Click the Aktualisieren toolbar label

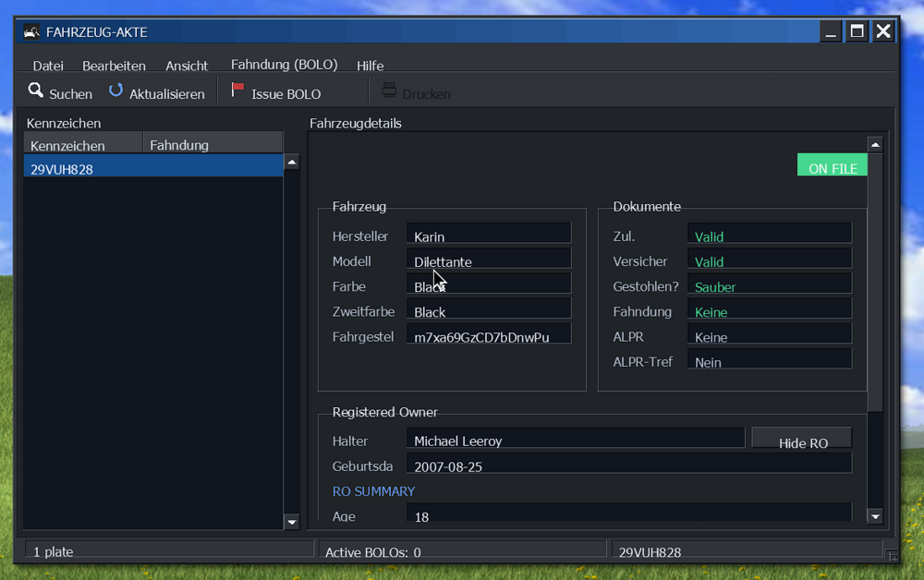pyautogui.click(x=166, y=94)
